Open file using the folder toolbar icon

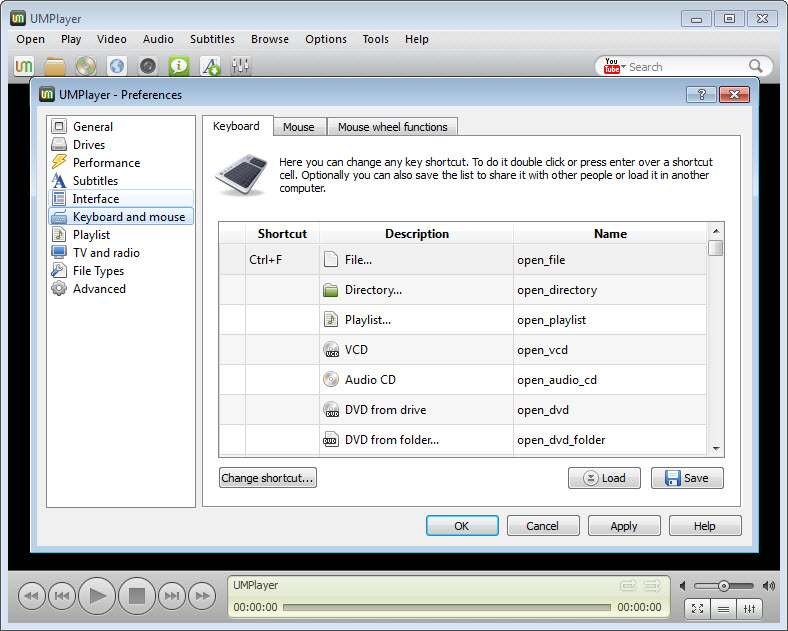click(x=55, y=66)
